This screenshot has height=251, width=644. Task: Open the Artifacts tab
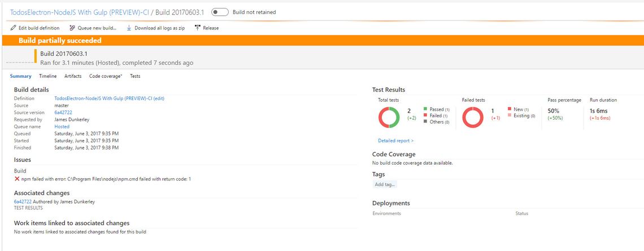[73, 76]
